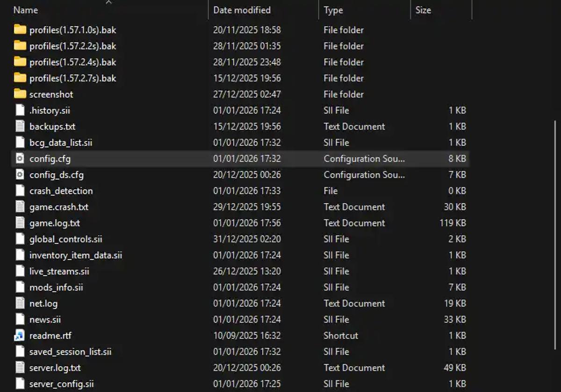Select the game.crash.txt document icon
This screenshot has height=392, width=561.
click(x=20, y=207)
